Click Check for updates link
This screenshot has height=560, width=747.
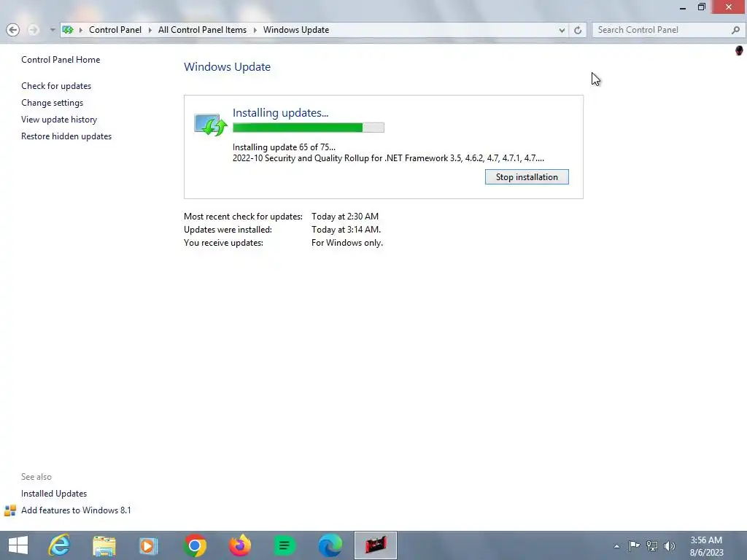pos(56,86)
